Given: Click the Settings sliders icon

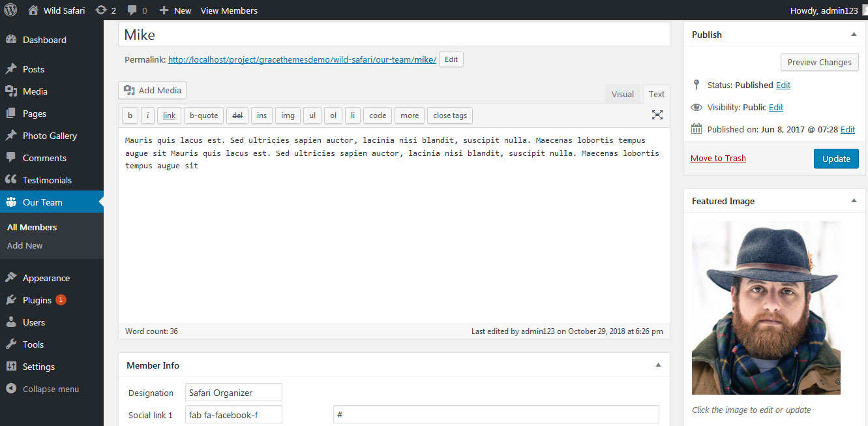Looking at the screenshot, I should pyautogui.click(x=11, y=367).
